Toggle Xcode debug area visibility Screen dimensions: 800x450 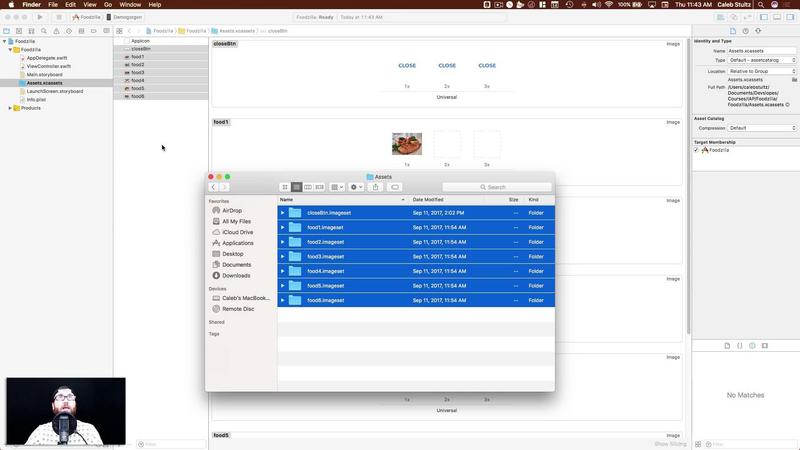[777, 17]
